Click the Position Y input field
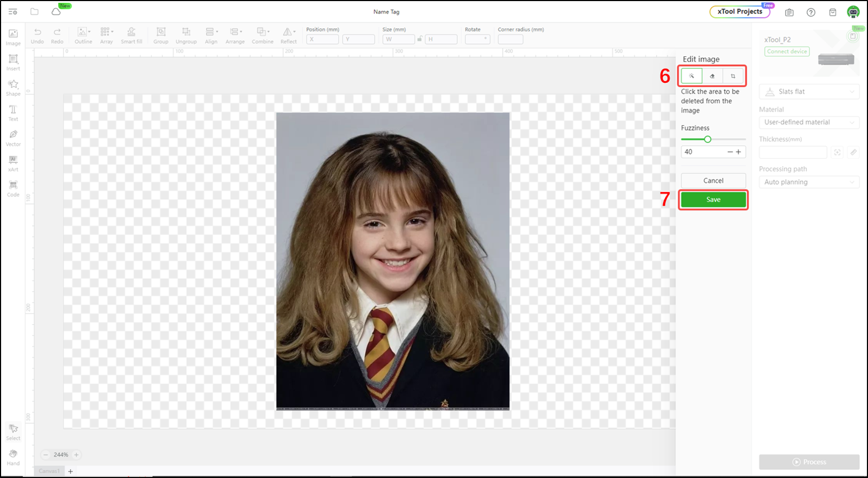 pyautogui.click(x=359, y=39)
